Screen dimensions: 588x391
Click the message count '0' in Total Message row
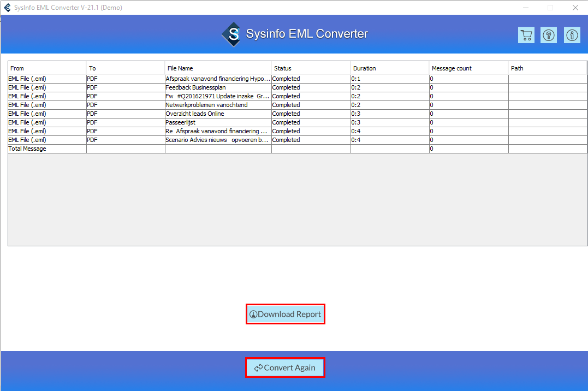[x=469, y=149]
